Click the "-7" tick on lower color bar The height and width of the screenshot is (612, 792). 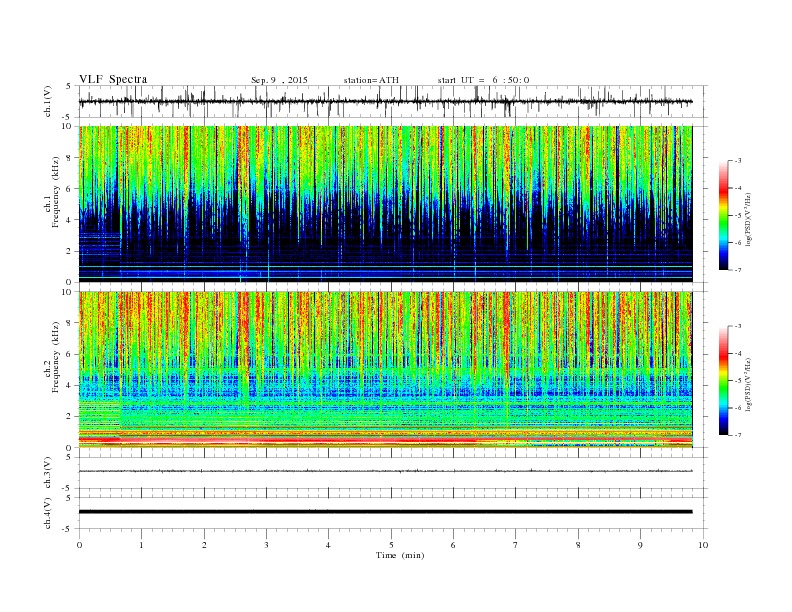[x=737, y=435]
